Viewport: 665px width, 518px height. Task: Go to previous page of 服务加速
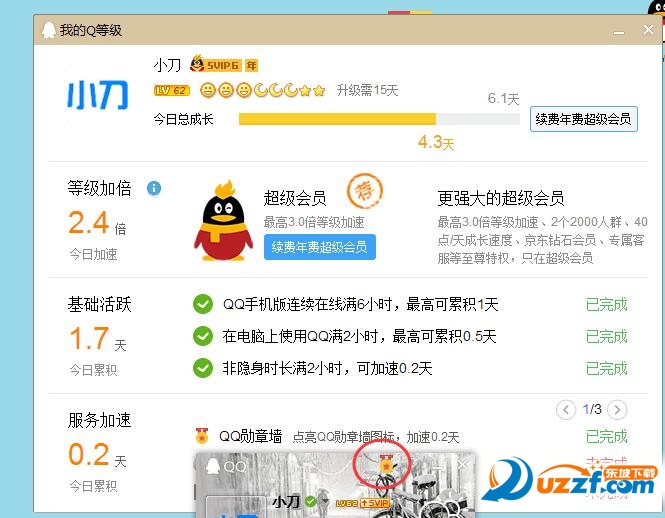tap(565, 409)
